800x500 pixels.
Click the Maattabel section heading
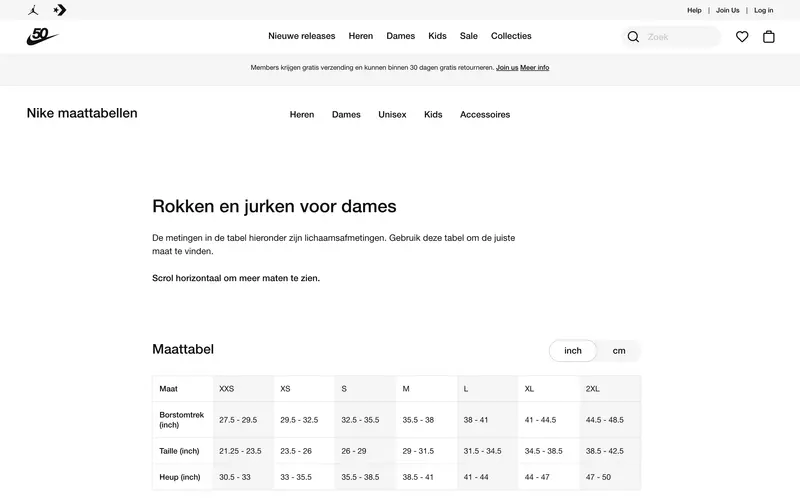183,349
